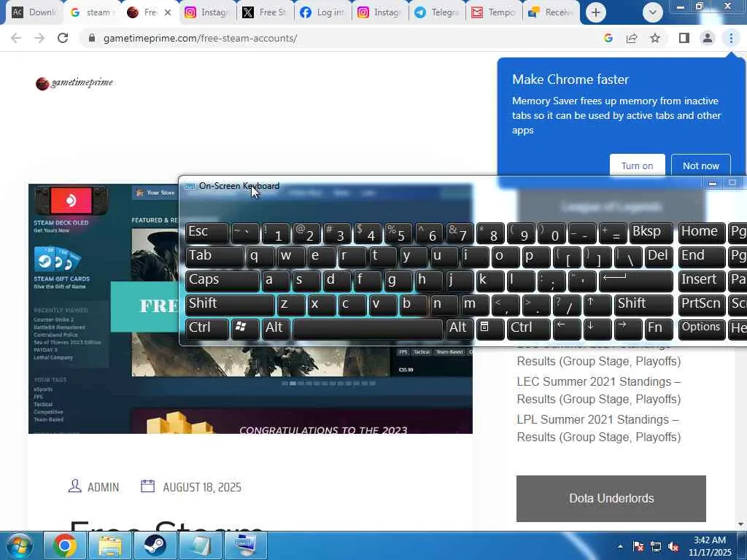This screenshot has height=560, width=747.
Task: Click the Tab key on On-Screen Keyboard
Action: click(x=214, y=257)
